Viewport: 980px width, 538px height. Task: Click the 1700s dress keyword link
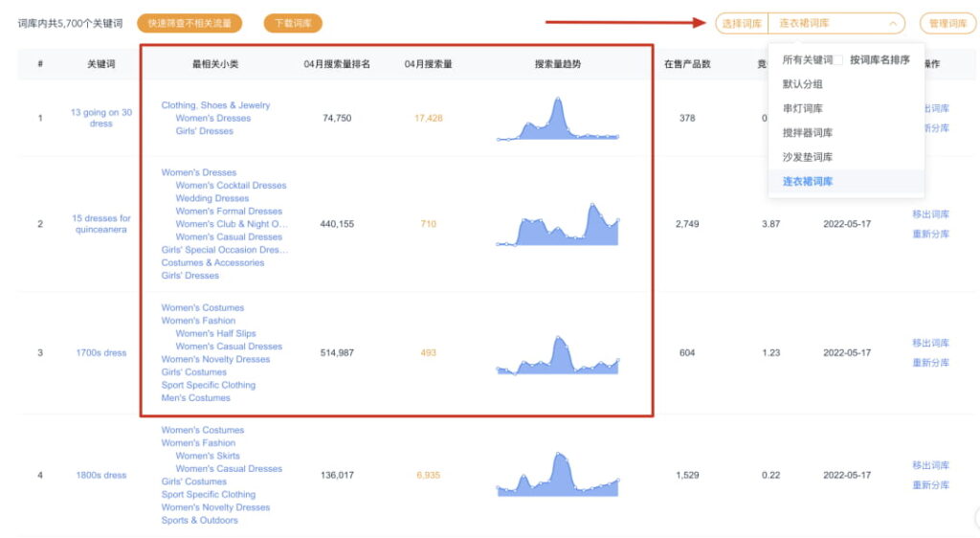101,353
